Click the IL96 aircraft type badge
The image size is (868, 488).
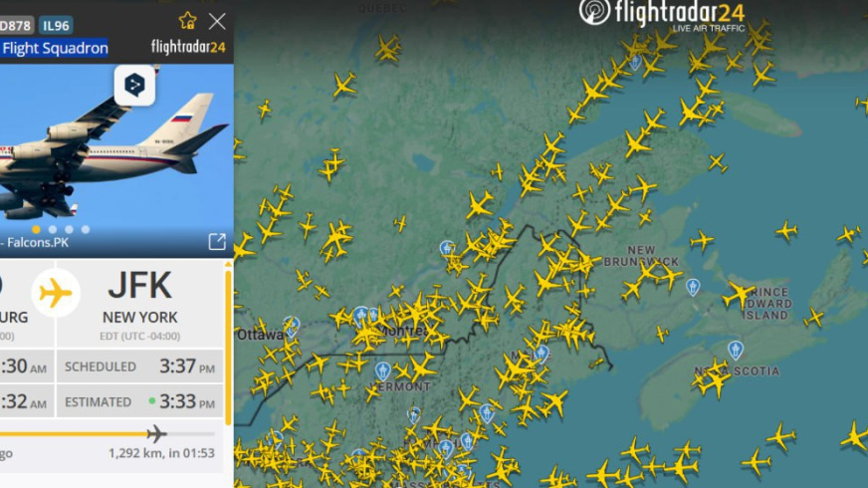[x=56, y=26]
